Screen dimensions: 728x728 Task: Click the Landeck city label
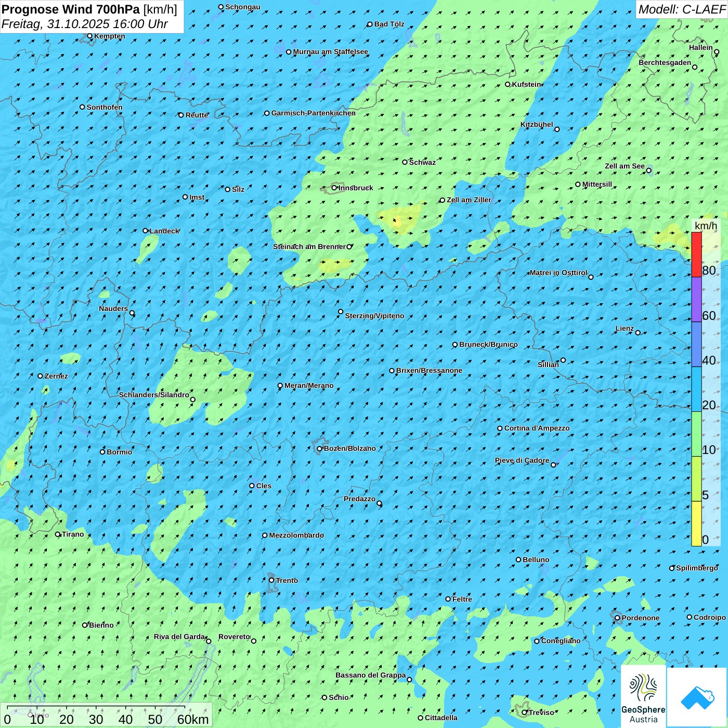pos(164,231)
